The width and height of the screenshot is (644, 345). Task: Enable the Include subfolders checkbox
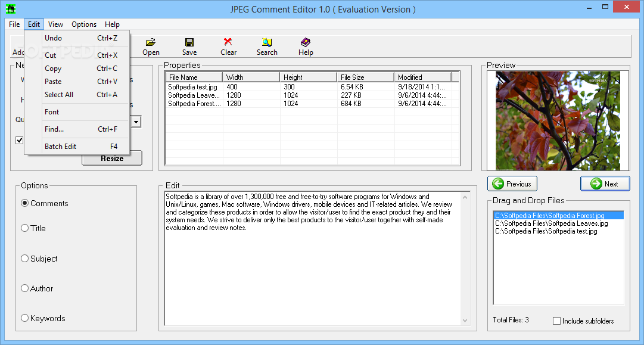click(556, 321)
